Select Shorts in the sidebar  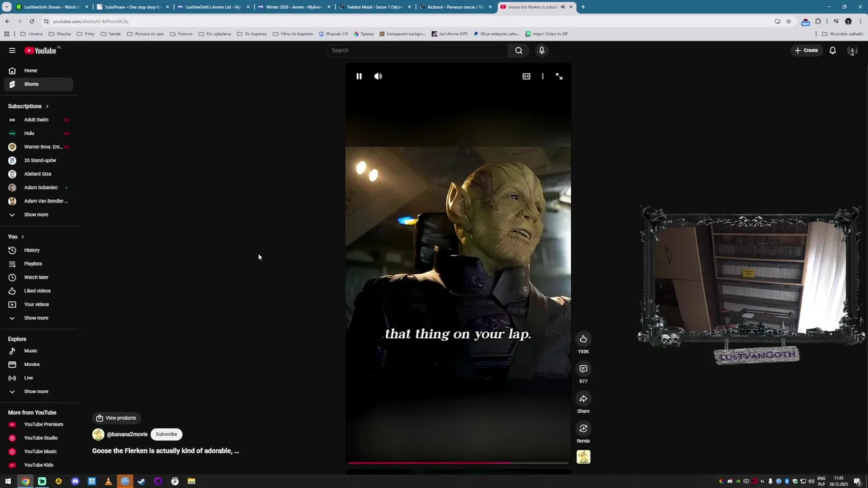pos(37,84)
